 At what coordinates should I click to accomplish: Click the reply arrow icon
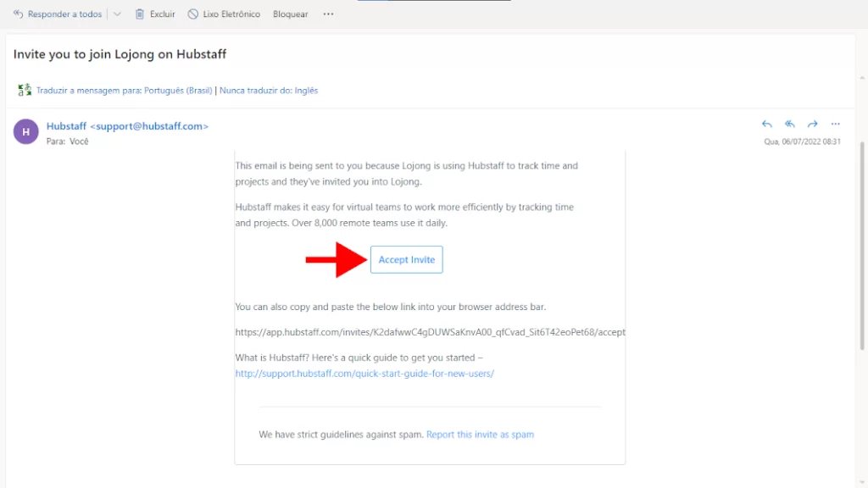click(766, 124)
